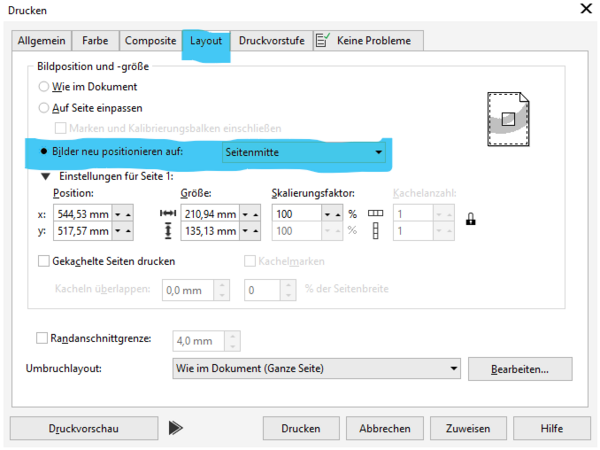Image resolution: width=600 pixels, height=450 pixels.
Task: Close the Drucken dialog window
Action: click(584, 9)
